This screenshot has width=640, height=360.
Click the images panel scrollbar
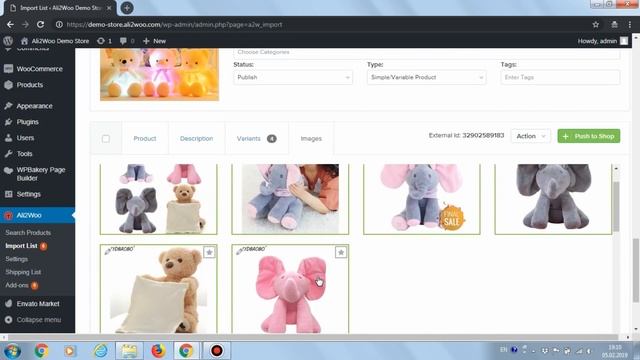[616, 206]
